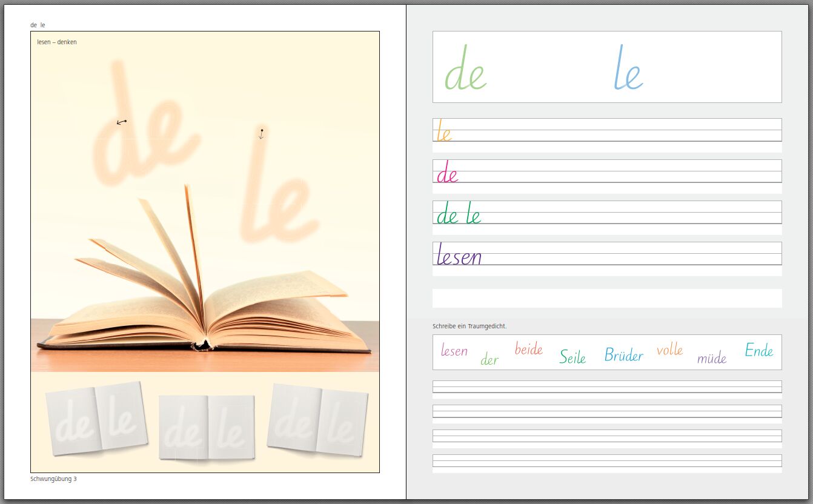Click the writing line with green "de le"
This screenshot has height=504, width=813.
[x=607, y=213]
